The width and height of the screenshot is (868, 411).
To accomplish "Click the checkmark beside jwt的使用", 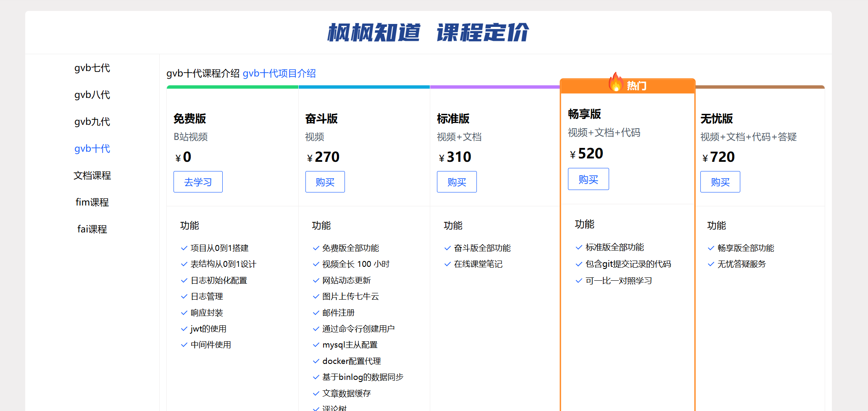I will tap(184, 329).
